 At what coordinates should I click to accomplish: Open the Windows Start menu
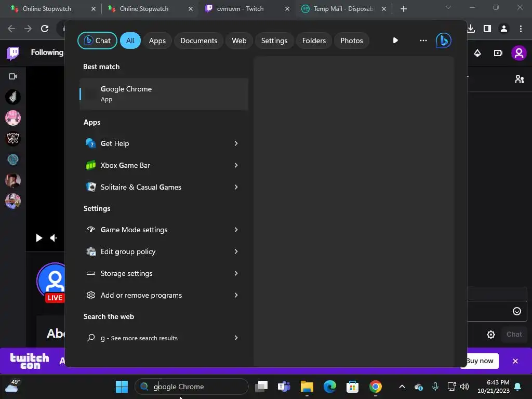pos(122,387)
